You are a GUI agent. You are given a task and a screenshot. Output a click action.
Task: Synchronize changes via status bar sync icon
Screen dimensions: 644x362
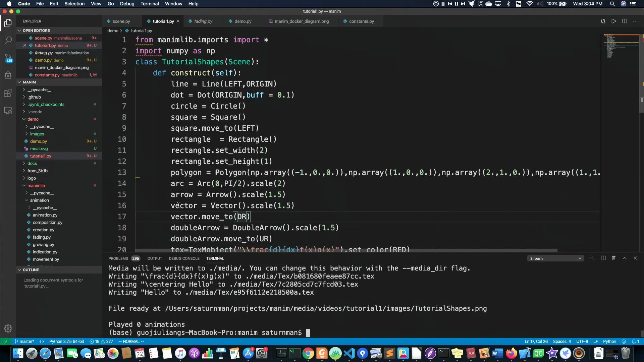pos(42,342)
